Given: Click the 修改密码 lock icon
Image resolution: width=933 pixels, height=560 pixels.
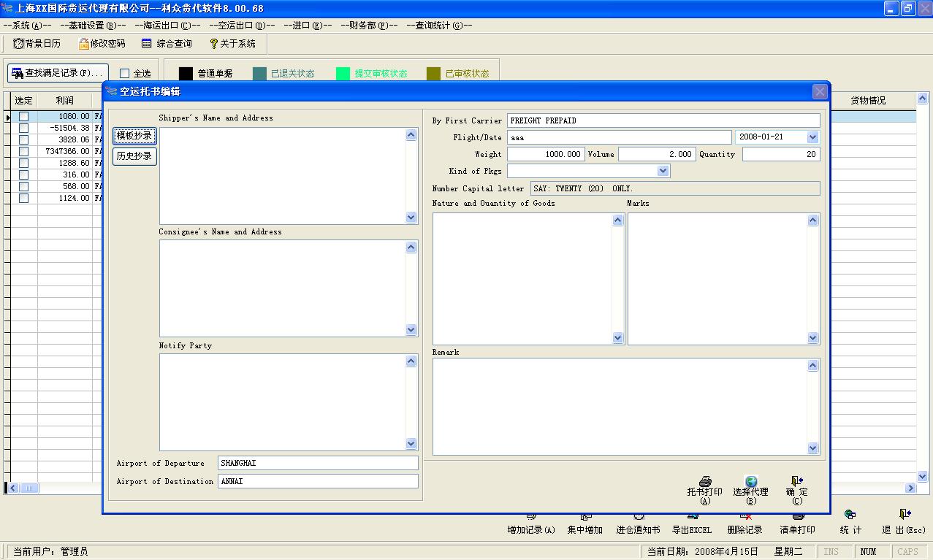Looking at the screenshot, I should point(84,44).
